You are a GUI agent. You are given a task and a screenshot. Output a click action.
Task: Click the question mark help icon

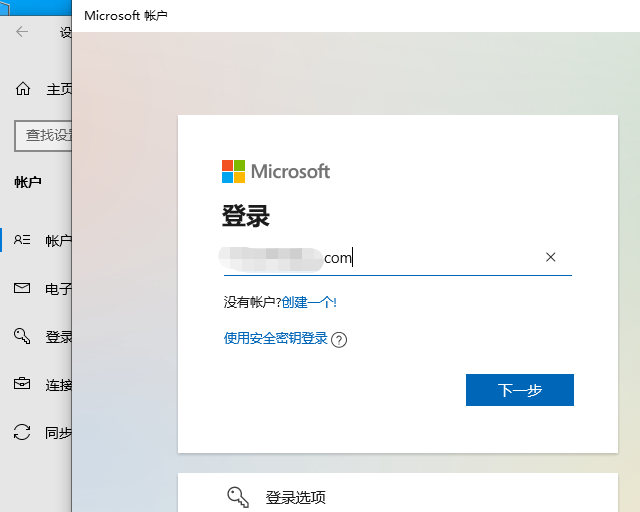[x=339, y=340]
